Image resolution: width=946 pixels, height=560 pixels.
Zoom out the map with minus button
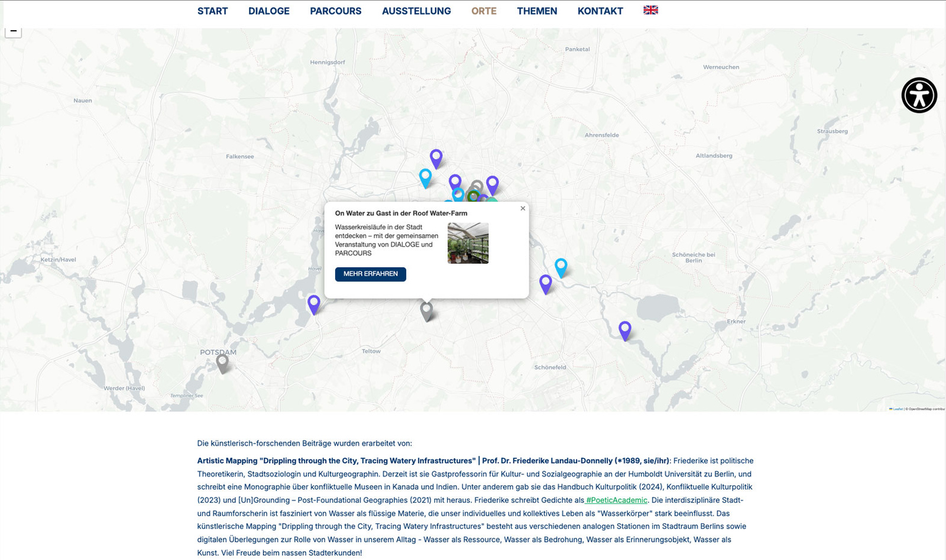coord(13,31)
